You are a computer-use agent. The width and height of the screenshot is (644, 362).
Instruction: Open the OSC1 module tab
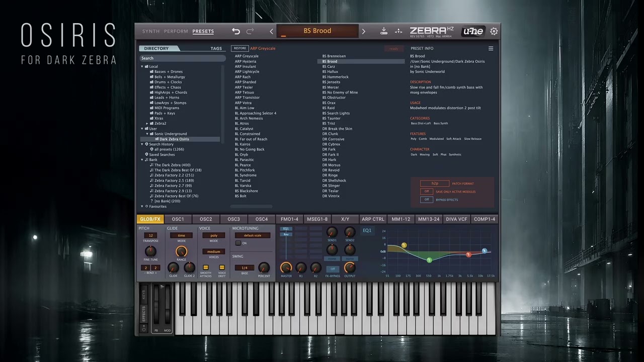pos(178,219)
